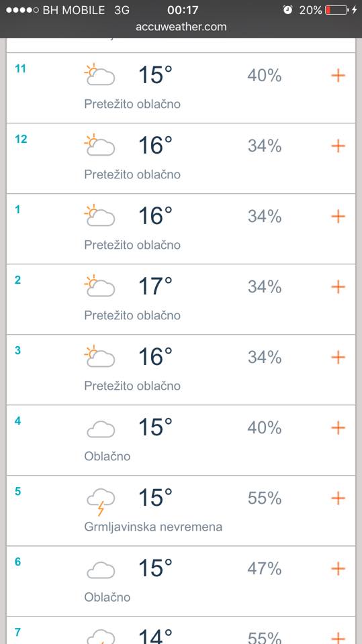The image size is (362, 644).
Task: Tap the cloud icon at hour 6
Action: coord(101,570)
